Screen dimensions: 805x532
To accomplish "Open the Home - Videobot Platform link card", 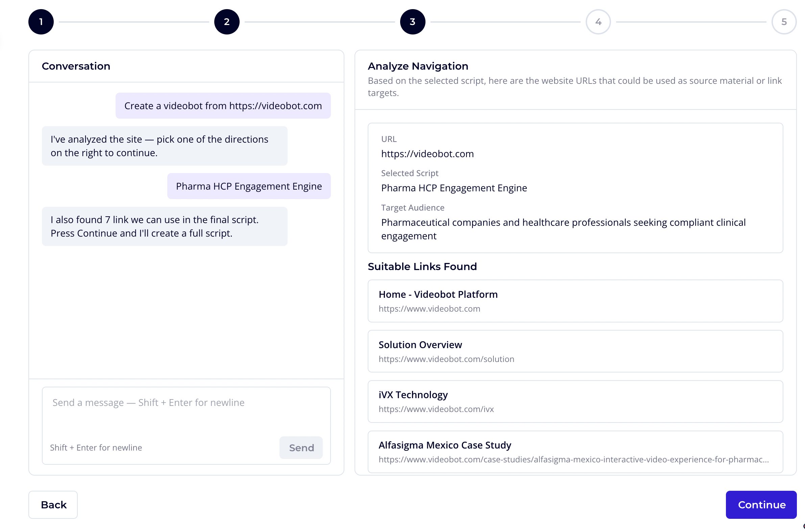I will [575, 301].
